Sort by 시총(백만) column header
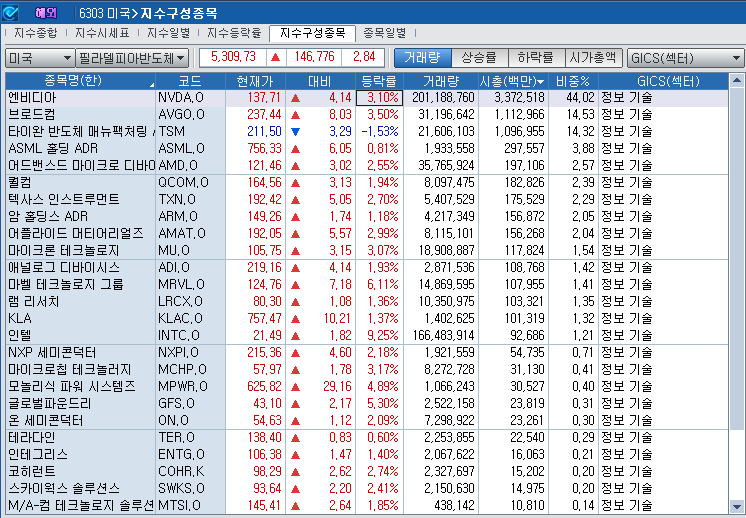 pyautogui.click(x=513, y=81)
